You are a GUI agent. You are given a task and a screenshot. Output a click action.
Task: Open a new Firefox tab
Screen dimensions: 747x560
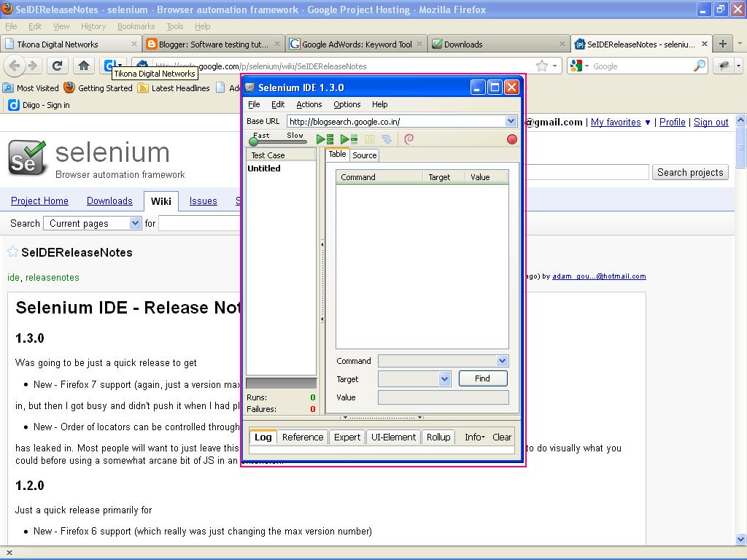(x=723, y=44)
